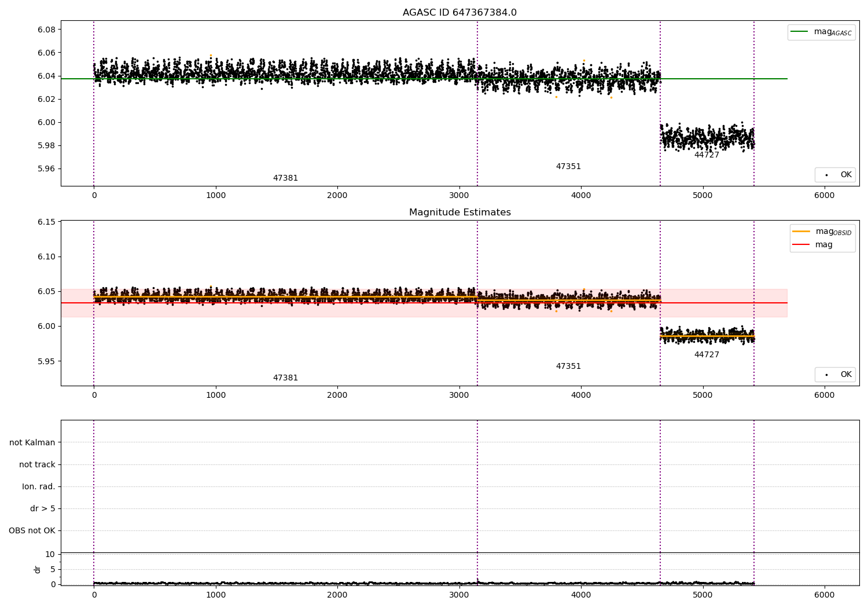
Task: Click the 'not Kalman' axis label
Action: coord(32,442)
